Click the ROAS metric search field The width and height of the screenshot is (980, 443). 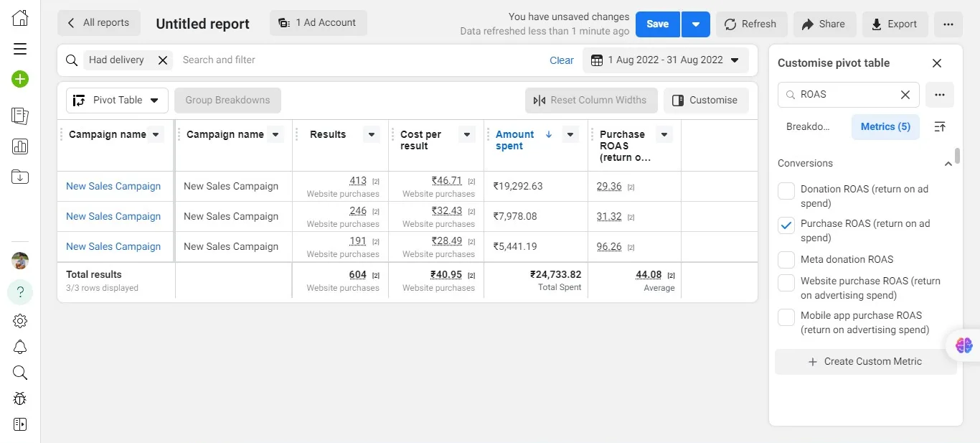pyautogui.click(x=848, y=94)
